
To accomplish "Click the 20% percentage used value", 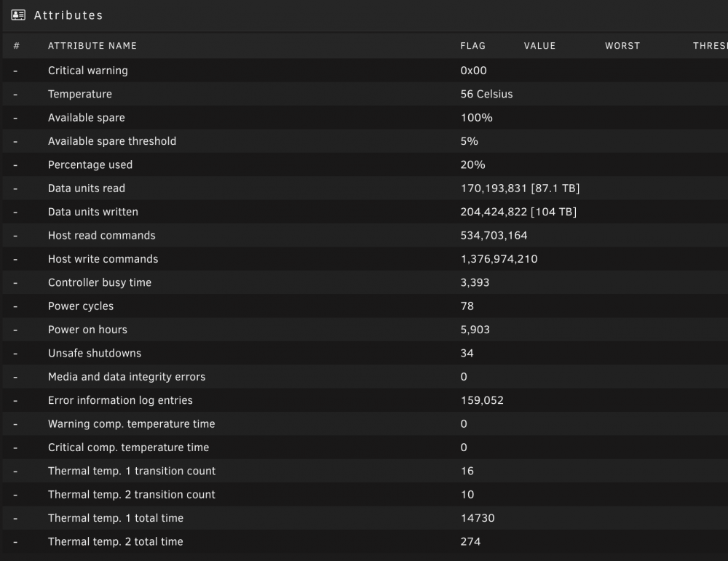I will pos(472,164).
